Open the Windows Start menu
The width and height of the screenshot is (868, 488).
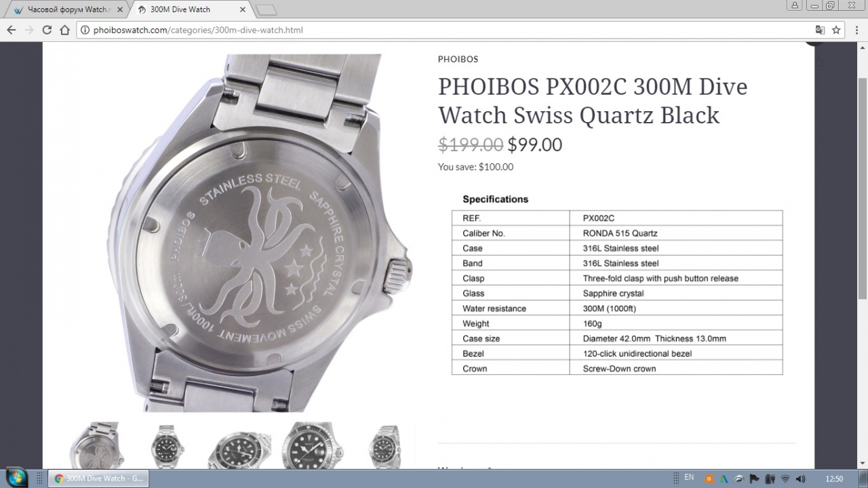(x=16, y=478)
